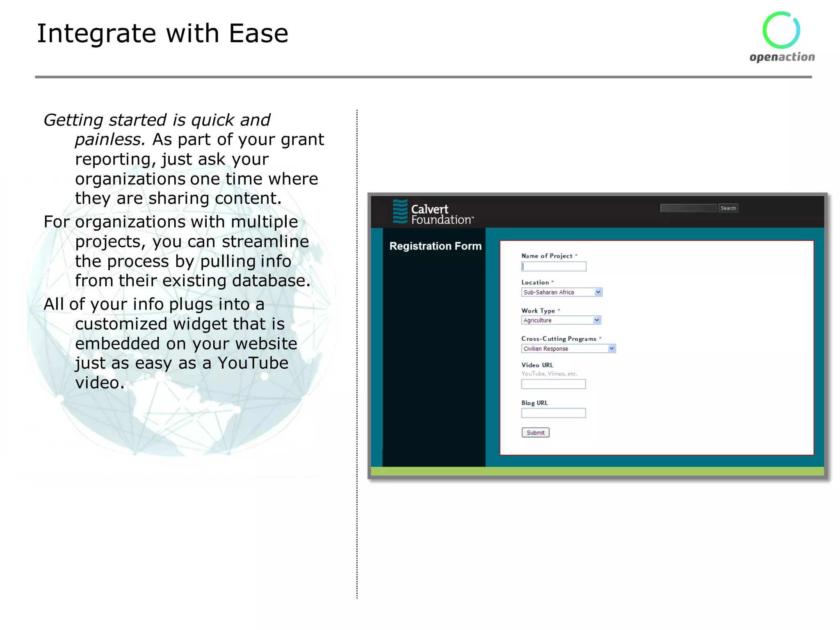The height and width of the screenshot is (630, 840).
Task: Click the Integrate with Ease title
Action: 162,34
